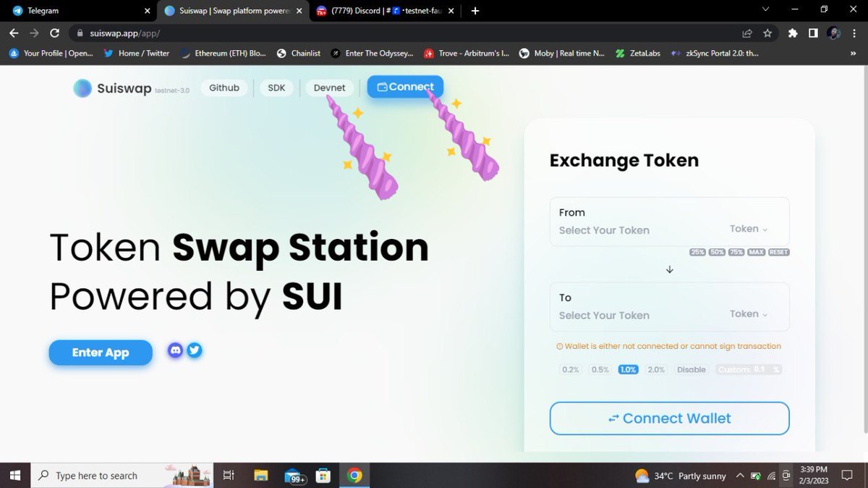Open the From Token dropdown

point(749,229)
